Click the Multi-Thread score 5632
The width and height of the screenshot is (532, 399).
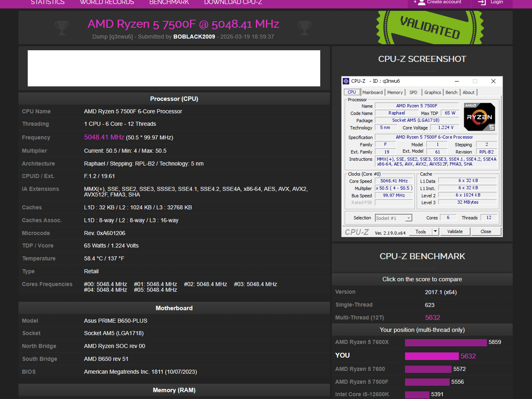pyautogui.click(x=433, y=317)
